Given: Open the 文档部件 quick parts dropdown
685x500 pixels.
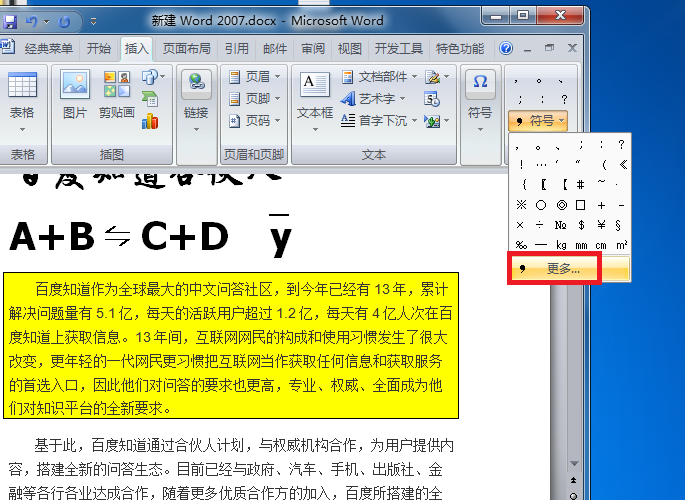Looking at the screenshot, I should (x=379, y=77).
